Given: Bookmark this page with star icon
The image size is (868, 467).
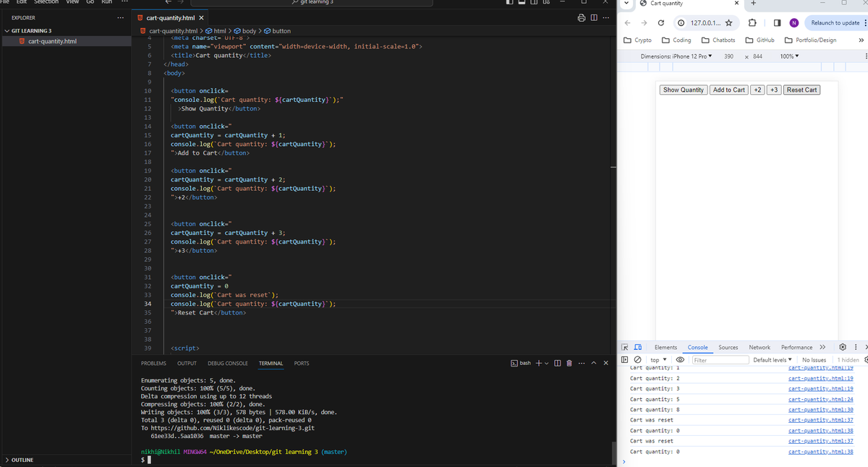Looking at the screenshot, I should click(729, 23).
